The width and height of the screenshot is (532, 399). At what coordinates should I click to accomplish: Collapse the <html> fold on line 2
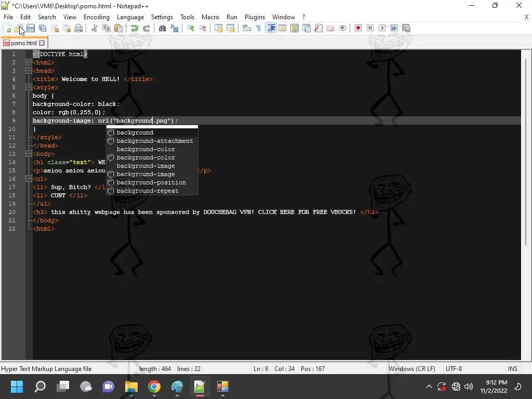(x=29, y=62)
